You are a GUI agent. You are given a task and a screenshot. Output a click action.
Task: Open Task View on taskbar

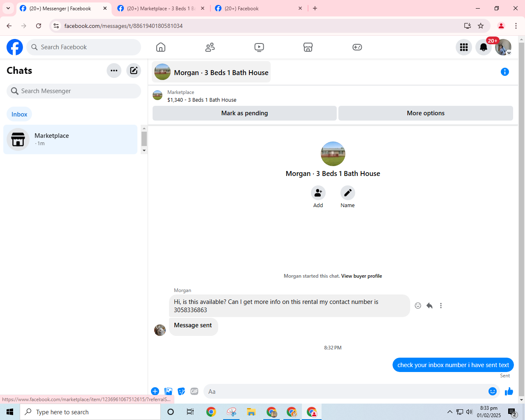coord(190,412)
